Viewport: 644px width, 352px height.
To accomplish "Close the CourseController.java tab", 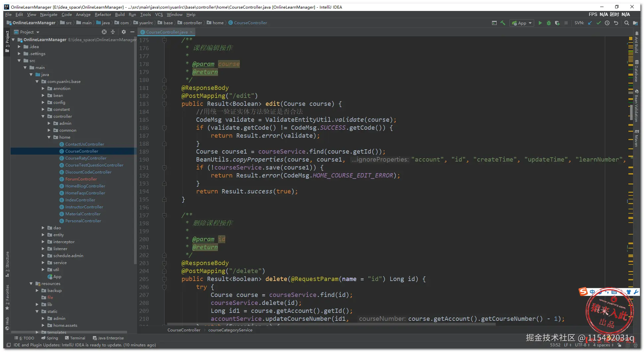I will tap(191, 32).
